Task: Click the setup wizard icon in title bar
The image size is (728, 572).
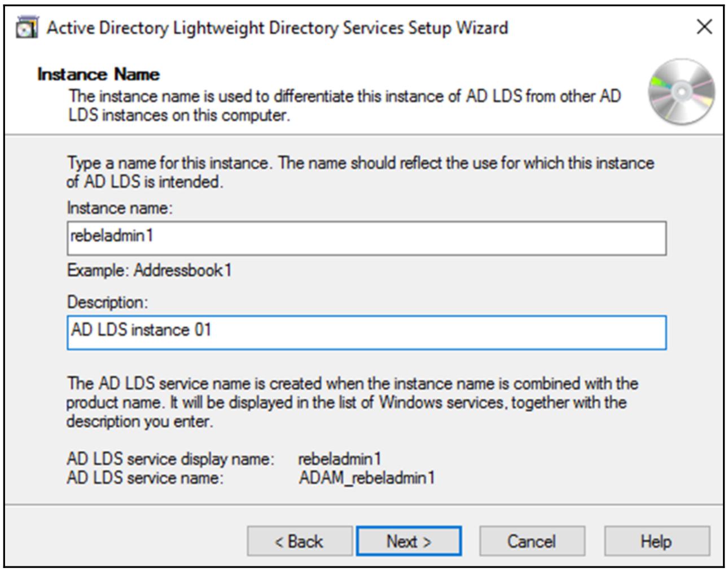Action: 27,28
